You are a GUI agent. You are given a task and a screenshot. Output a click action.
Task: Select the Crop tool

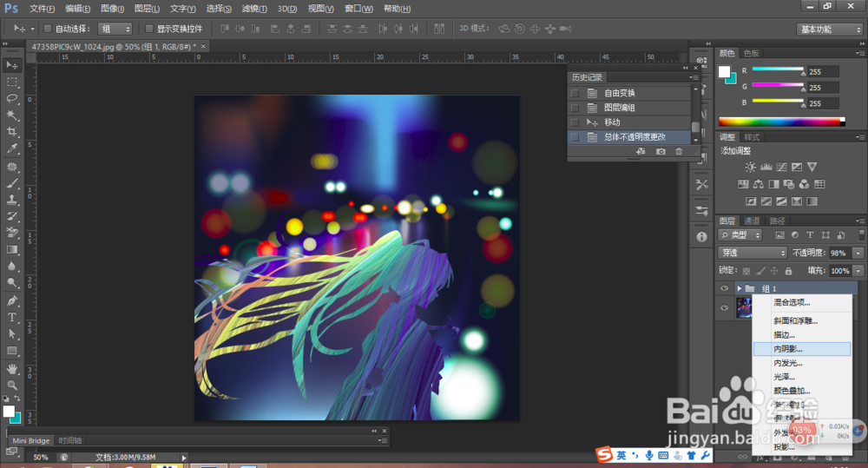(x=11, y=132)
